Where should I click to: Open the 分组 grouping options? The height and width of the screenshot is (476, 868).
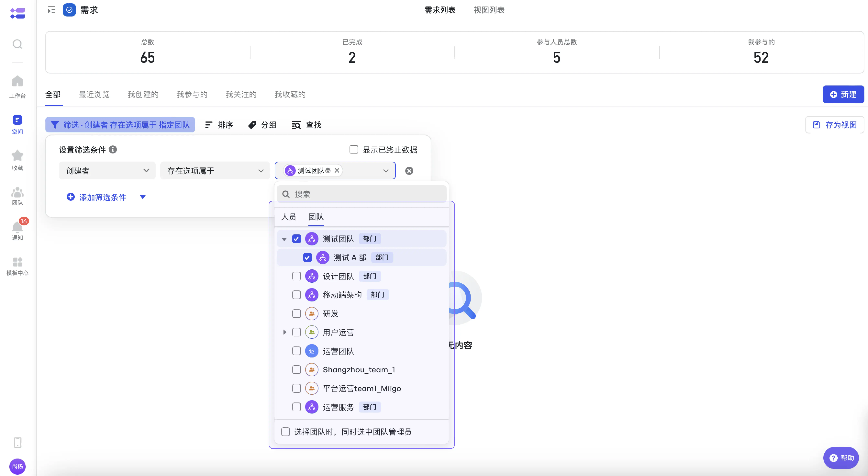262,125
